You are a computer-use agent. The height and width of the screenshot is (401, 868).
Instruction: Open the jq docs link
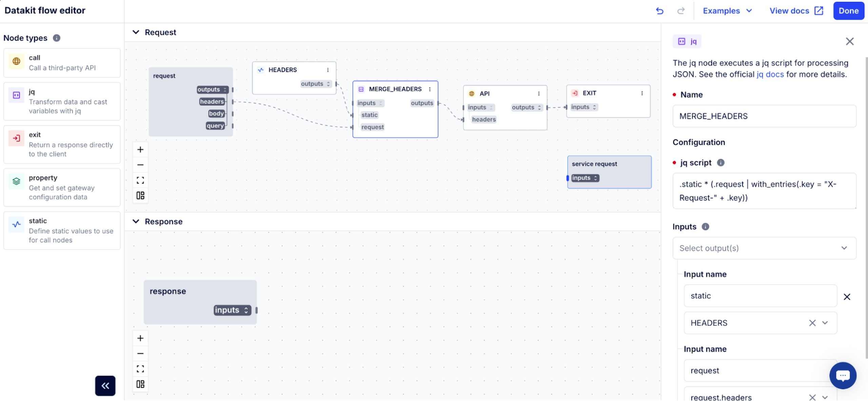pyautogui.click(x=770, y=74)
